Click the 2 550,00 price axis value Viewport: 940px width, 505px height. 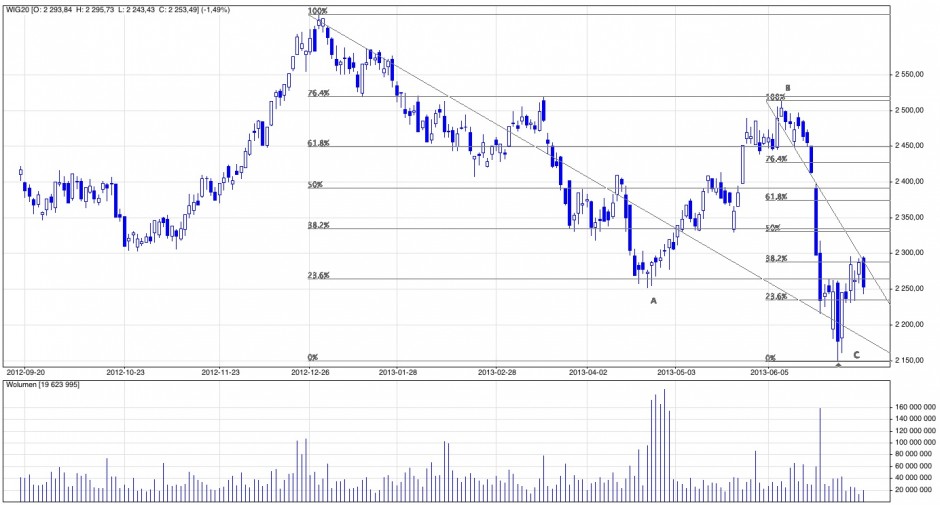[911, 74]
